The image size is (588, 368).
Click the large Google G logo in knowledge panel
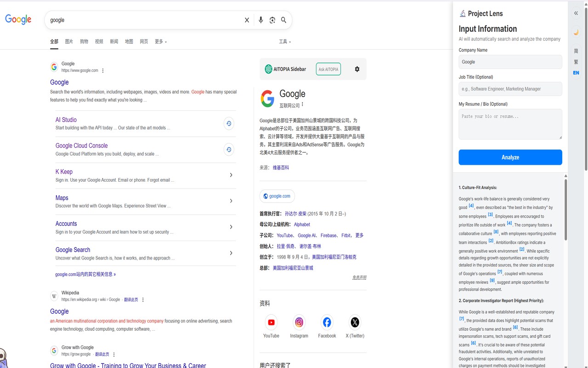pyautogui.click(x=267, y=98)
